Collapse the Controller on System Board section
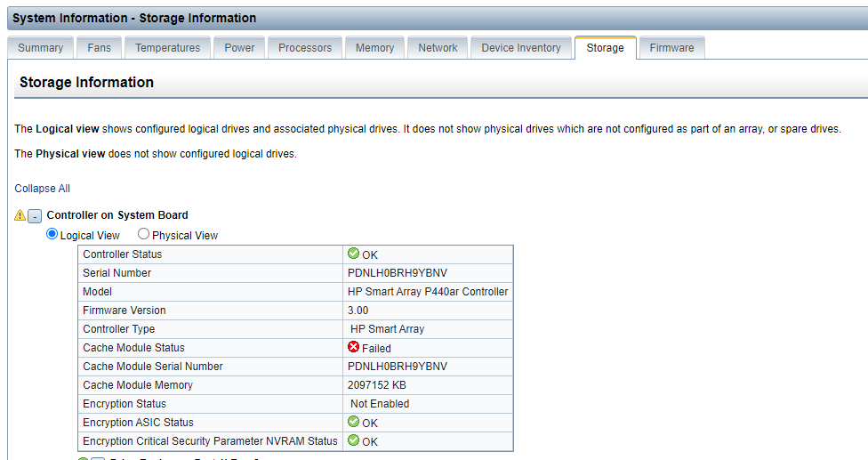The height and width of the screenshot is (460, 868). point(35,216)
